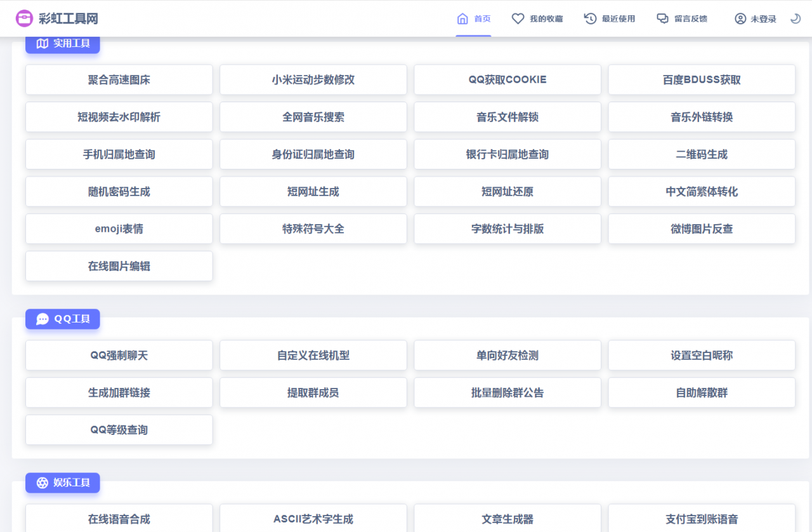Click the home icon beside 首页
Viewport: 812px width, 532px height.
(x=462, y=18)
